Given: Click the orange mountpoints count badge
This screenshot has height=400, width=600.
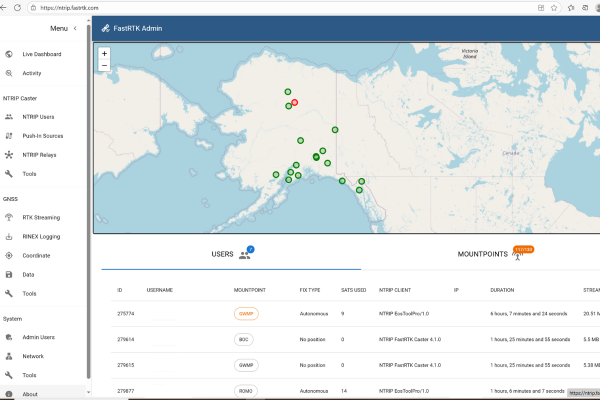Looking at the screenshot, I should pyautogui.click(x=523, y=250).
